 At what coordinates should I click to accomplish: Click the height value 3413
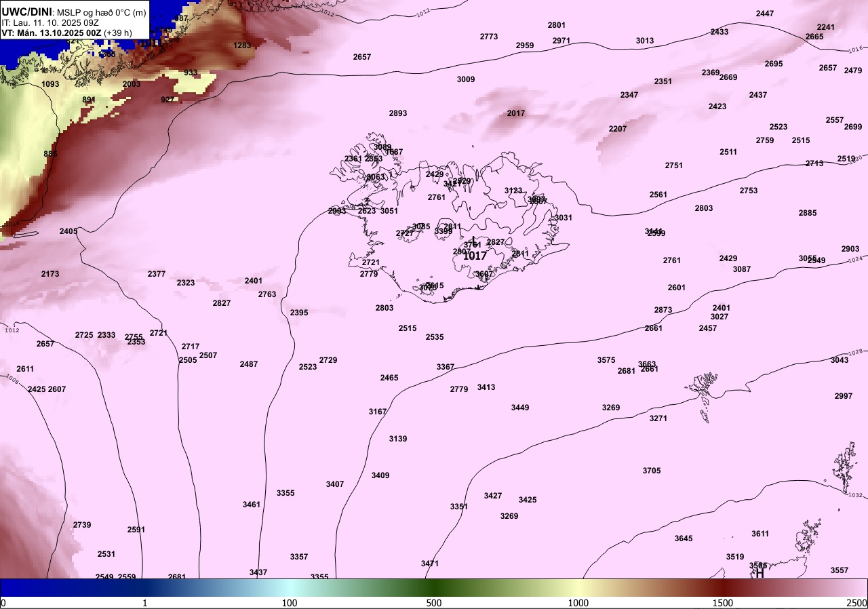click(x=486, y=387)
